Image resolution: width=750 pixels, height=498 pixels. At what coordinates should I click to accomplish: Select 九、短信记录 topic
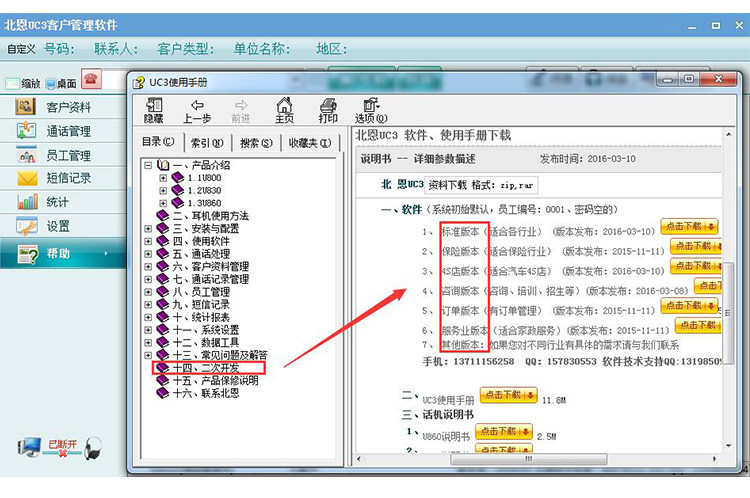[x=201, y=304]
